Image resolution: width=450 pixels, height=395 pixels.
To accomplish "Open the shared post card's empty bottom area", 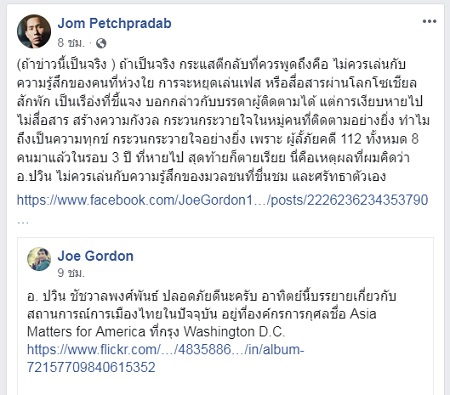I will pos(225,385).
